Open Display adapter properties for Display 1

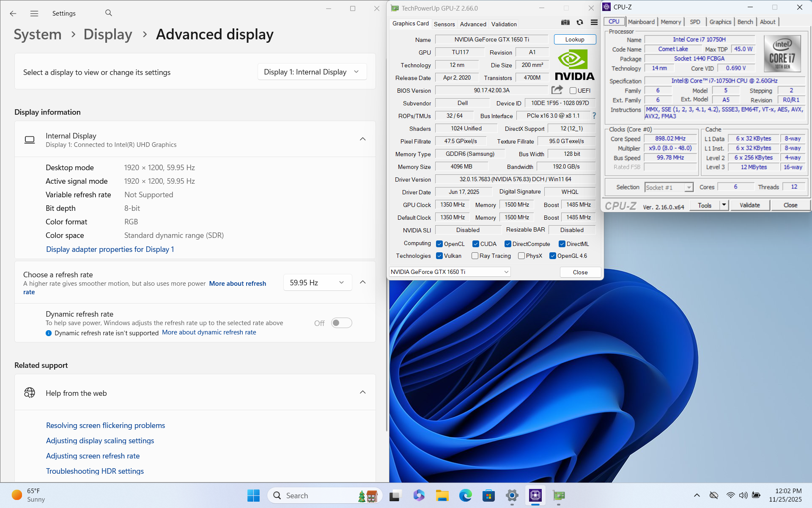tap(110, 249)
